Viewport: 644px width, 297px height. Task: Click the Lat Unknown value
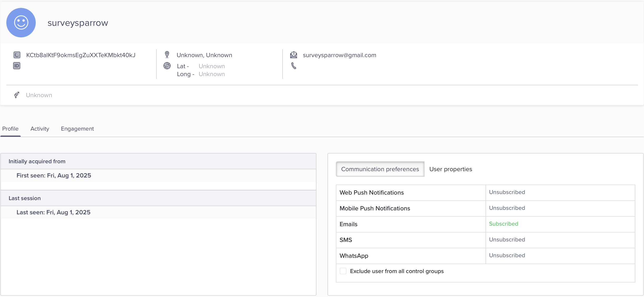point(212,66)
